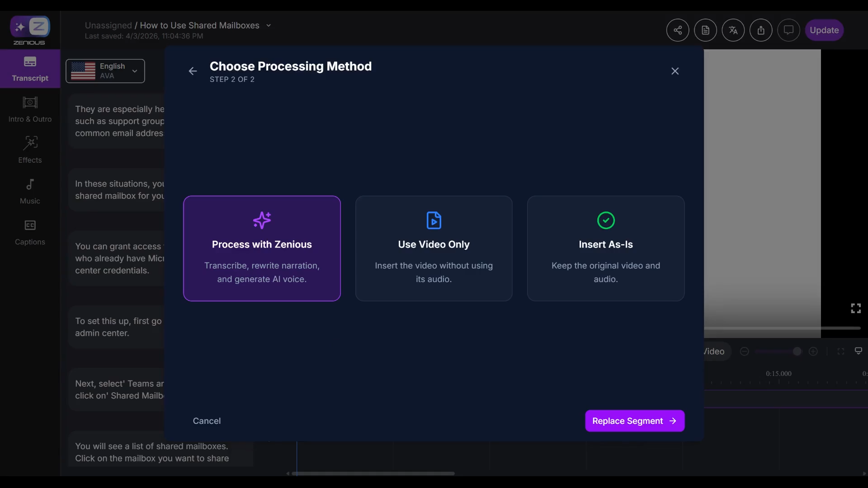Click the export upload icon
Viewport: 868px width, 488px height.
[761, 30]
